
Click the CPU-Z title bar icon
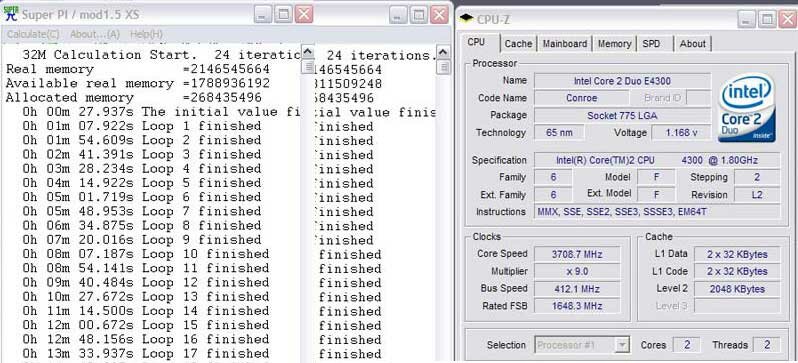(x=466, y=18)
